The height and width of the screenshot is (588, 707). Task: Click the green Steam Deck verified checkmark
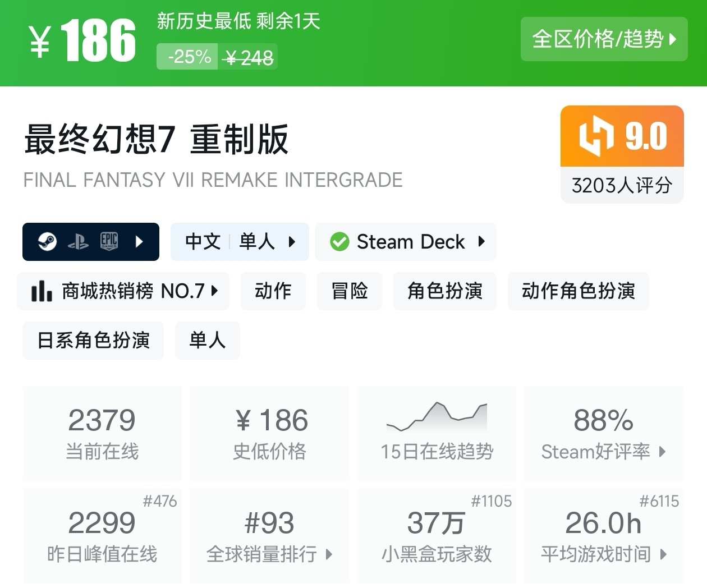(x=339, y=242)
